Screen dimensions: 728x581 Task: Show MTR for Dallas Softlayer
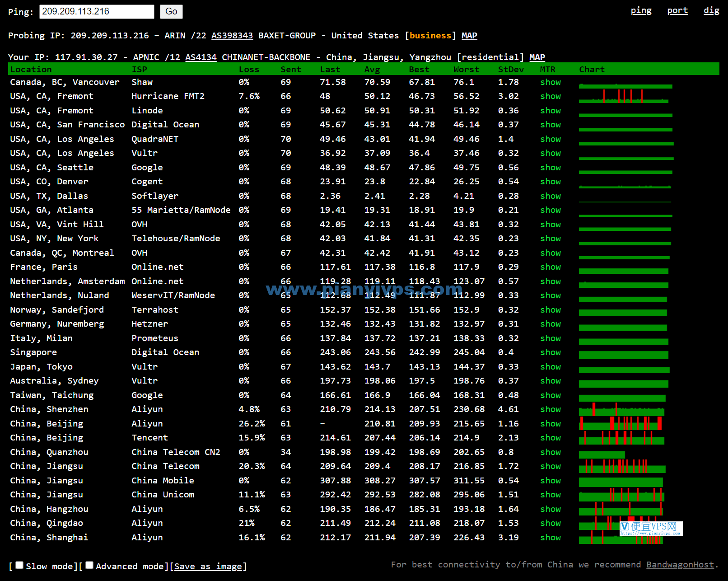coord(551,196)
